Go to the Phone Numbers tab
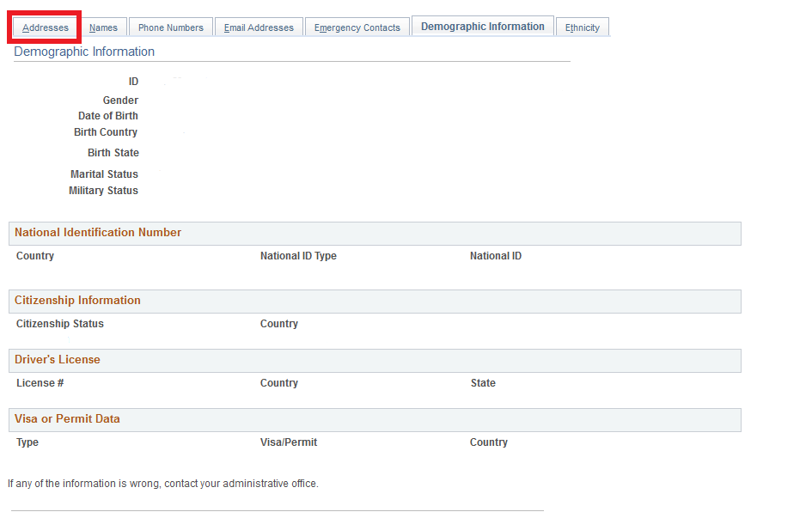This screenshot has height=512, width=812. coord(170,27)
